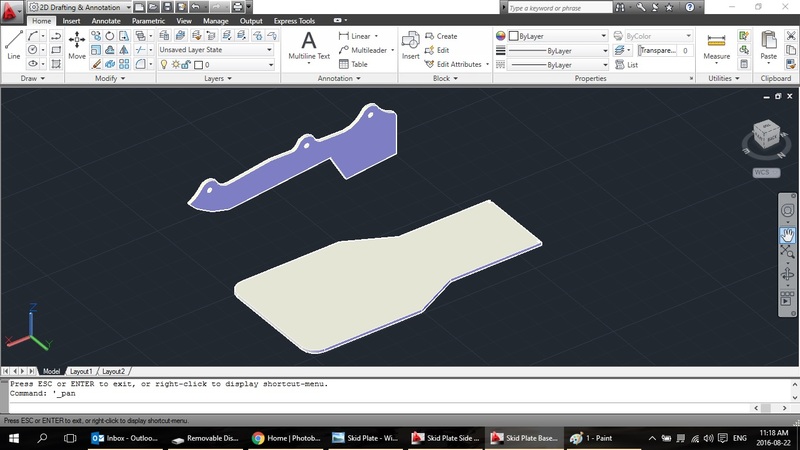Click the Transparency value field
The image size is (800, 450).
pyautogui.click(x=685, y=50)
